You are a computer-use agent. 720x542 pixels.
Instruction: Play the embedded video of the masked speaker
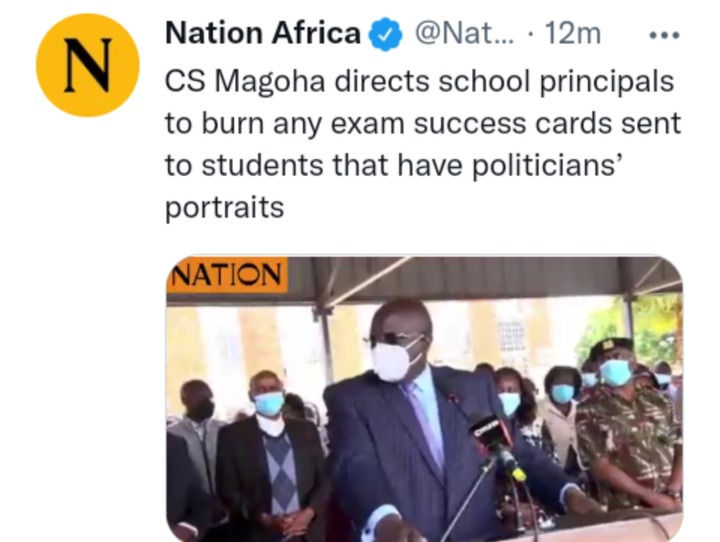(x=424, y=399)
